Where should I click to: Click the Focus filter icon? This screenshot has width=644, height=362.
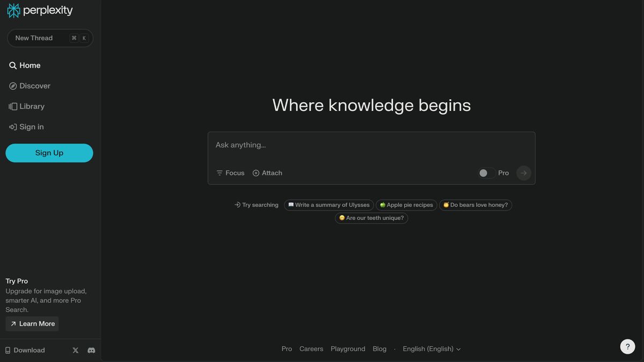[219, 173]
